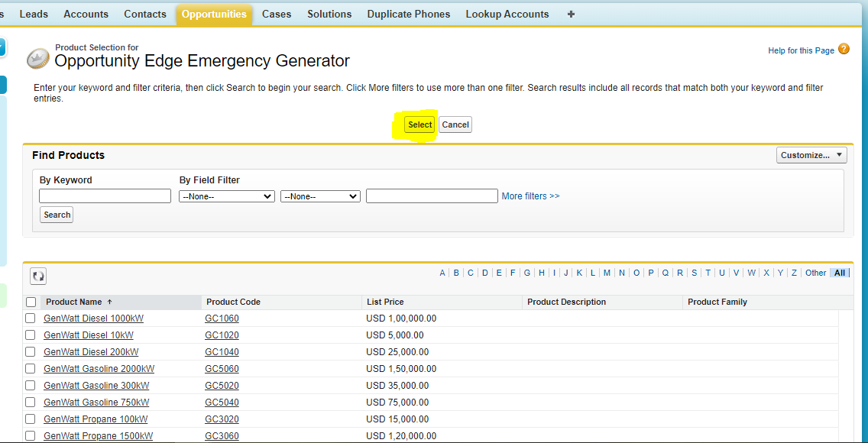Open the Accounts tab
868x443 pixels.
pos(86,14)
